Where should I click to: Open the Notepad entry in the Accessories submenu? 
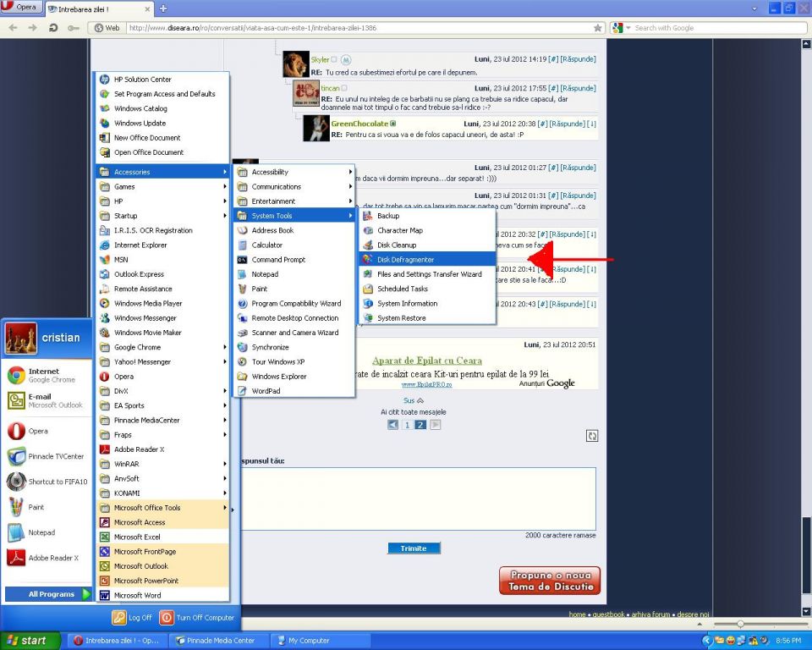(294, 274)
